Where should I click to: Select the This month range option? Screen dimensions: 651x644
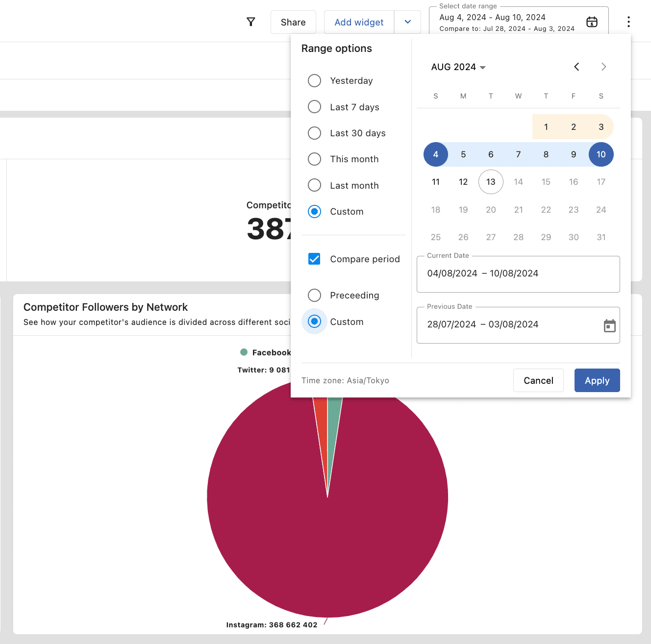314,159
